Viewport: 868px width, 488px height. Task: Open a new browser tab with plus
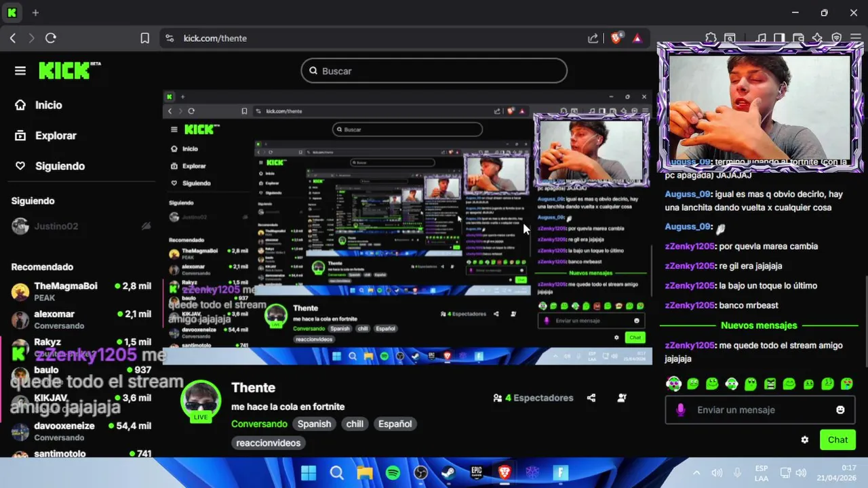(35, 13)
